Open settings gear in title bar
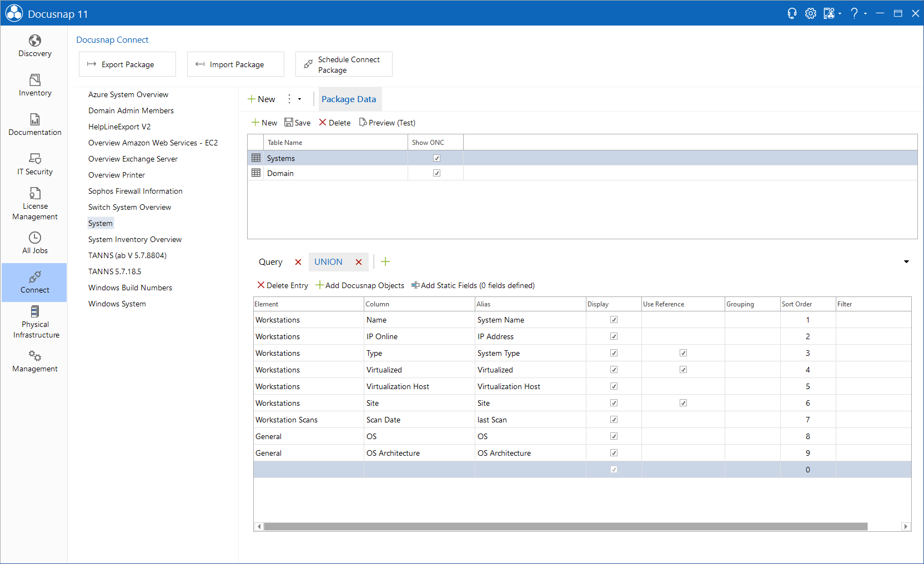Image resolution: width=924 pixels, height=564 pixels. point(811,13)
